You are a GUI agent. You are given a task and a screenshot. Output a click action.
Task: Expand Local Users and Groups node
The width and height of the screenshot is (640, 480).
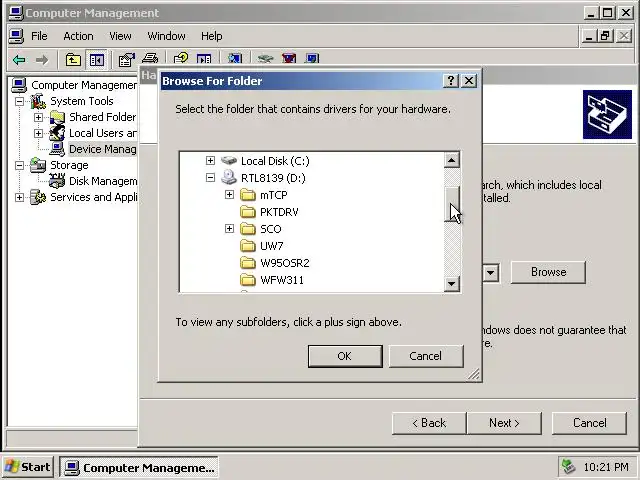(38, 133)
